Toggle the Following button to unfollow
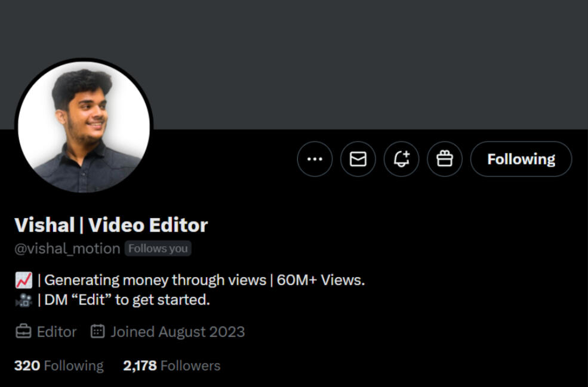The height and width of the screenshot is (387, 588). pyautogui.click(x=521, y=159)
